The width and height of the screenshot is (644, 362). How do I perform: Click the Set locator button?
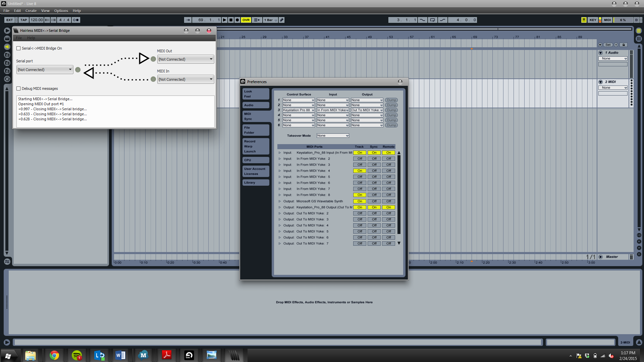pyautogui.click(x=608, y=45)
